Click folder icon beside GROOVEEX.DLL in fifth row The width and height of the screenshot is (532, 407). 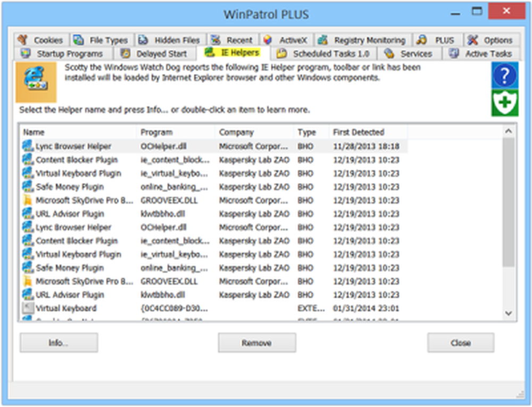pyautogui.click(x=28, y=200)
